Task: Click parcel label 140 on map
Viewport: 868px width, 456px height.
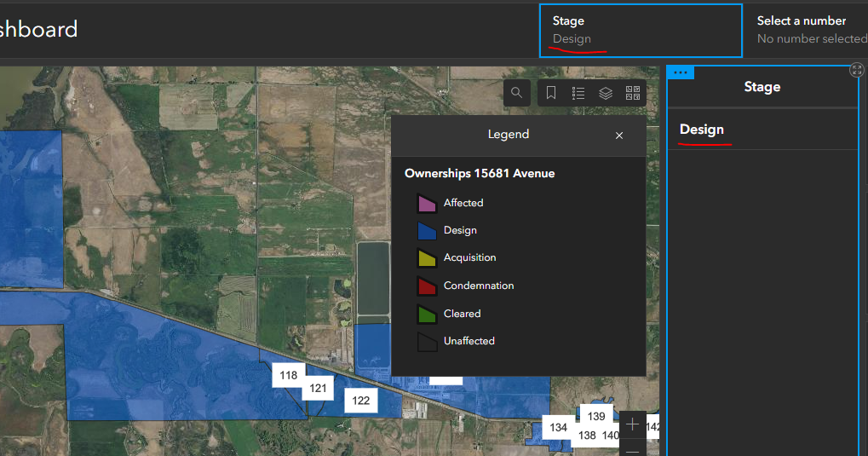Action: (611, 436)
